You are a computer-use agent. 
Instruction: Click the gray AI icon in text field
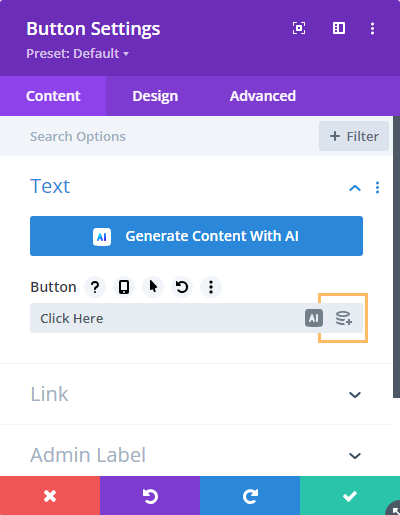pyautogui.click(x=314, y=318)
